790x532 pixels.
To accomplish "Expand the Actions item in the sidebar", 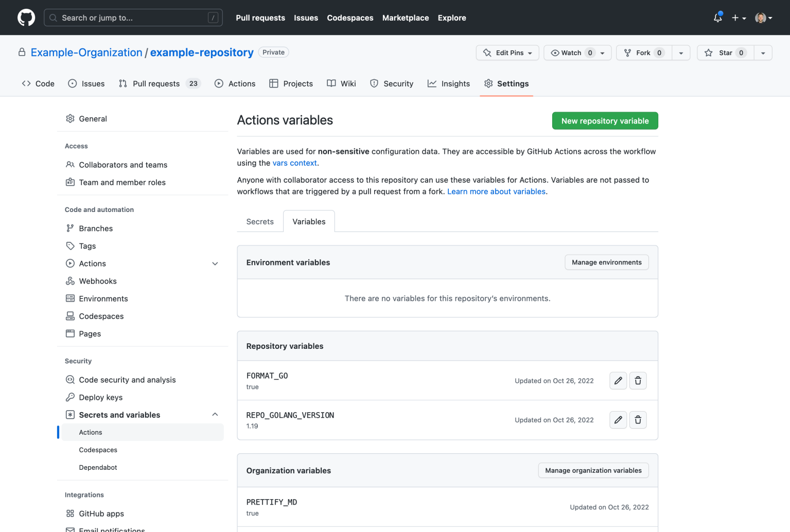I will tap(215, 263).
